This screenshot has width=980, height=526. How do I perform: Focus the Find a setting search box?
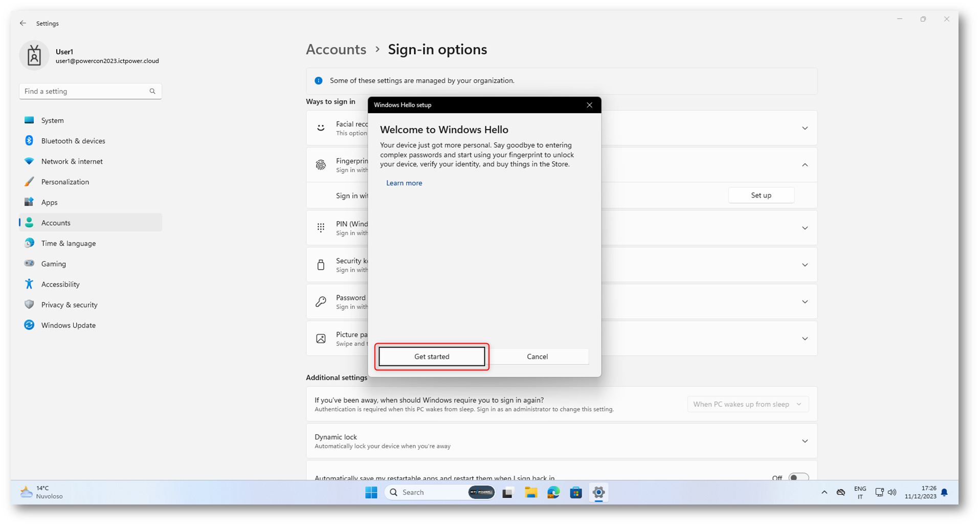[91, 91]
